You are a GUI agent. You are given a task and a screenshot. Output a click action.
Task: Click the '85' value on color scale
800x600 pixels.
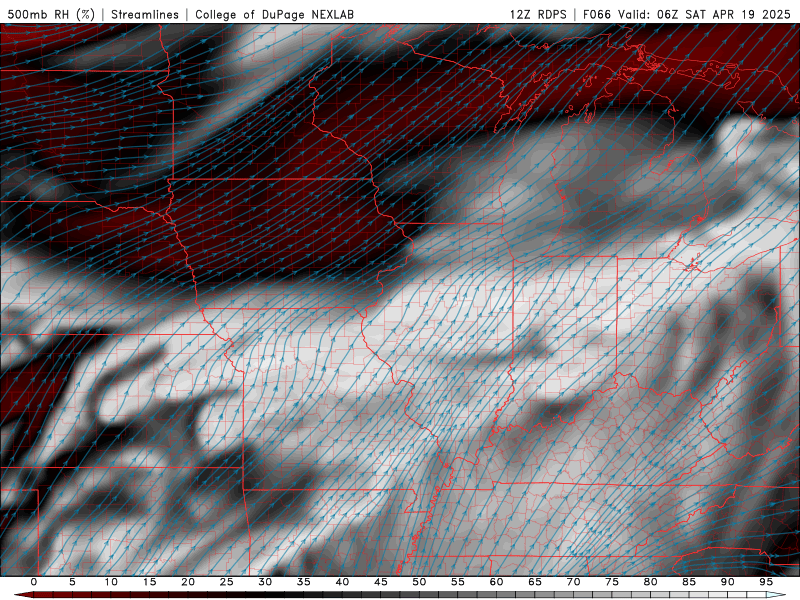coord(689,582)
